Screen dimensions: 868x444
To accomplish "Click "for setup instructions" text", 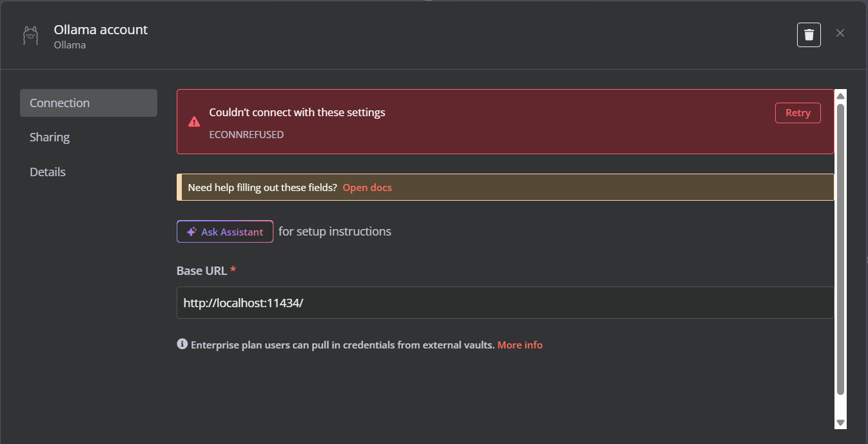I will [x=335, y=232].
